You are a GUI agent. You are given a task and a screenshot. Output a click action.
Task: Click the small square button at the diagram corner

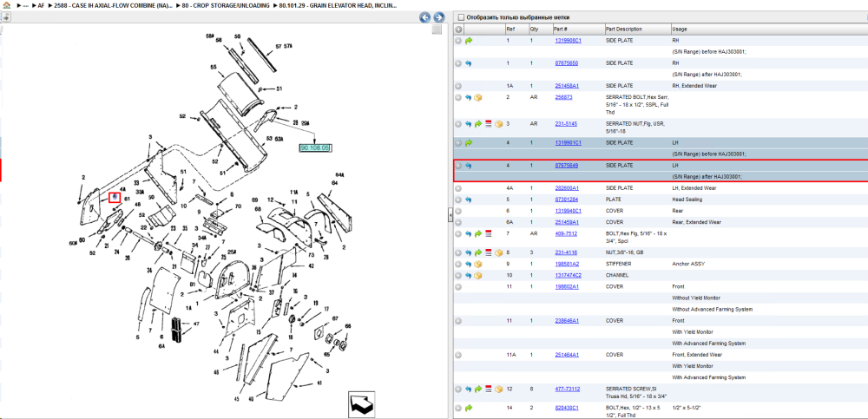(437, 29)
